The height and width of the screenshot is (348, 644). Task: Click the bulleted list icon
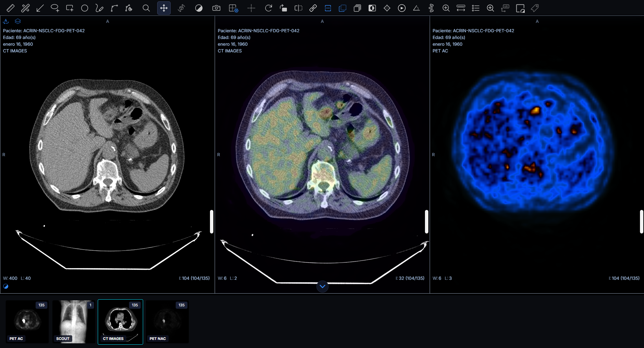(x=476, y=8)
